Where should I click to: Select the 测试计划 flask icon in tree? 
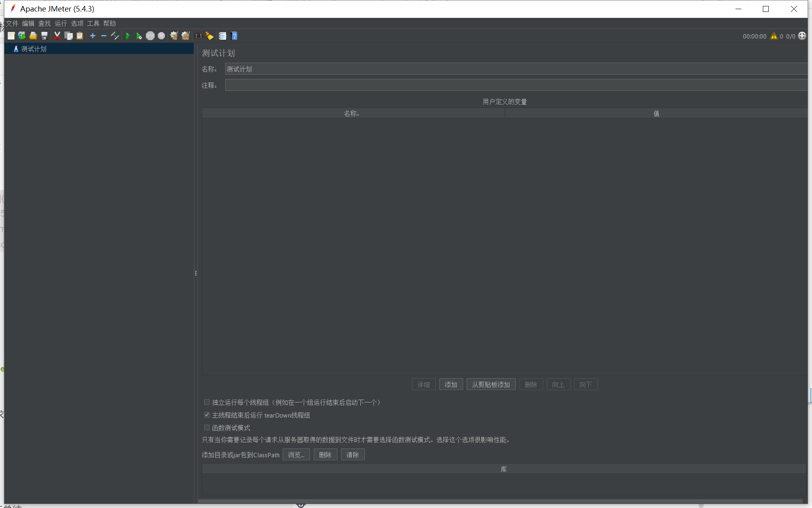click(x=16, y=49)
